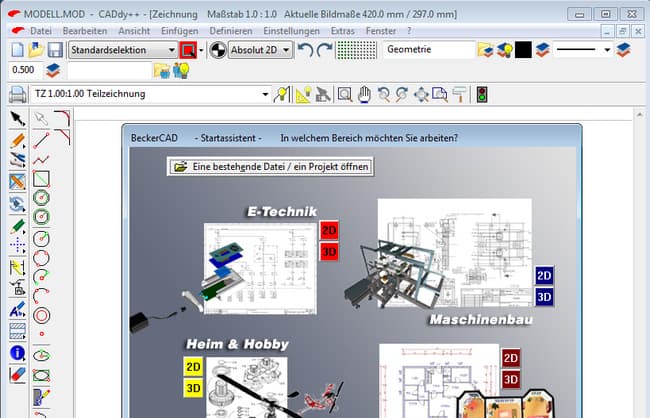Toggle the traffic light icon

pyautogui.click(x=482, y=95)
